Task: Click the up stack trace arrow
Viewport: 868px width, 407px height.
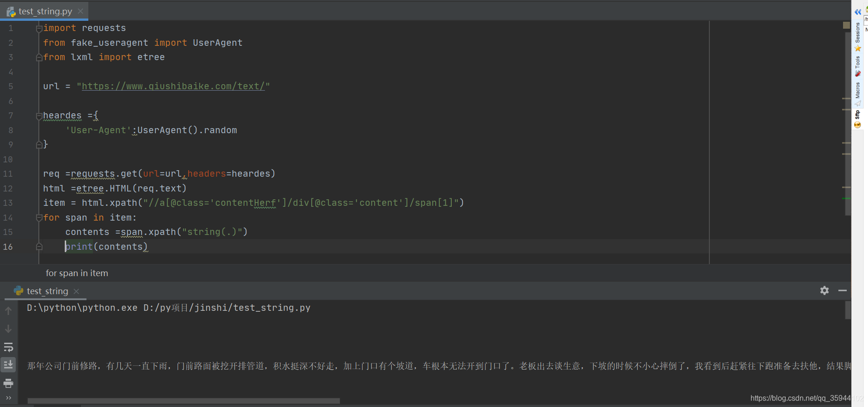Action: tap(8, 311)
